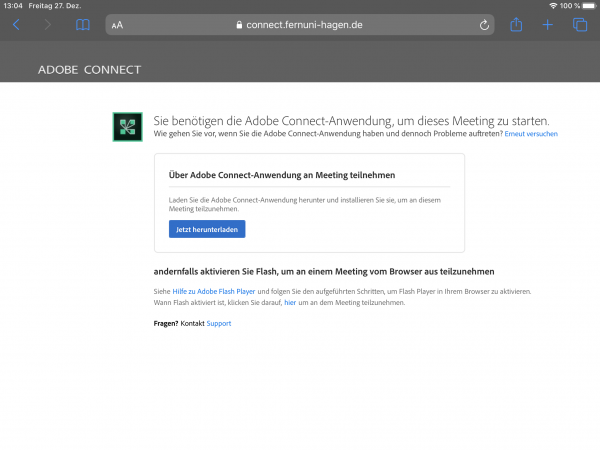Open a new tab with plus icon
The height and width of the screenshot is (450, 600).
click(x=547, y=24)
